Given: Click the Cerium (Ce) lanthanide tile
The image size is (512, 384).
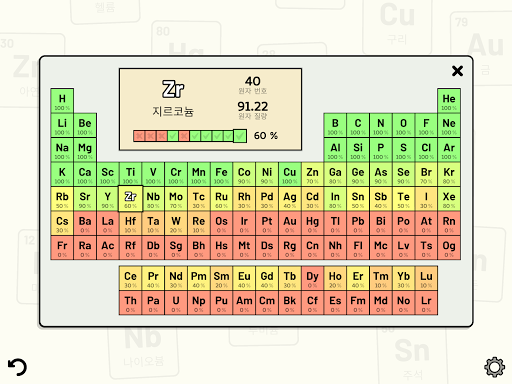Looking at the screenshot, I should [x=130, y=278].
